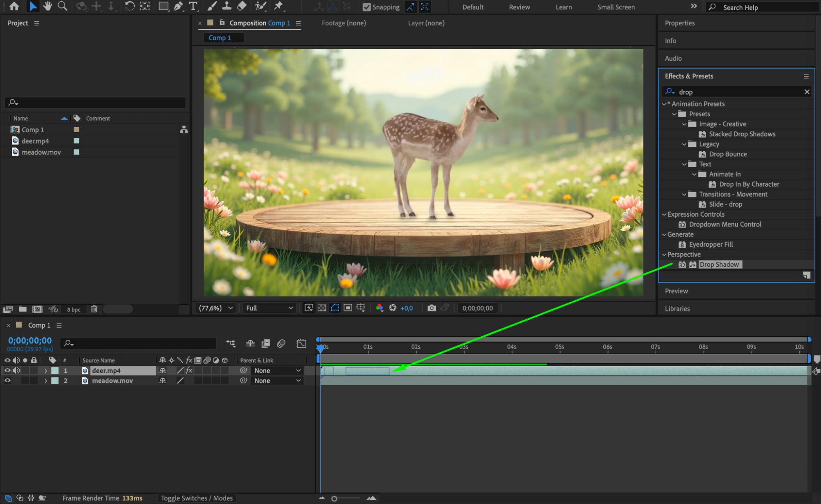Collapse the Perspective effects category
821x504 pixels.
coord(664,254)
